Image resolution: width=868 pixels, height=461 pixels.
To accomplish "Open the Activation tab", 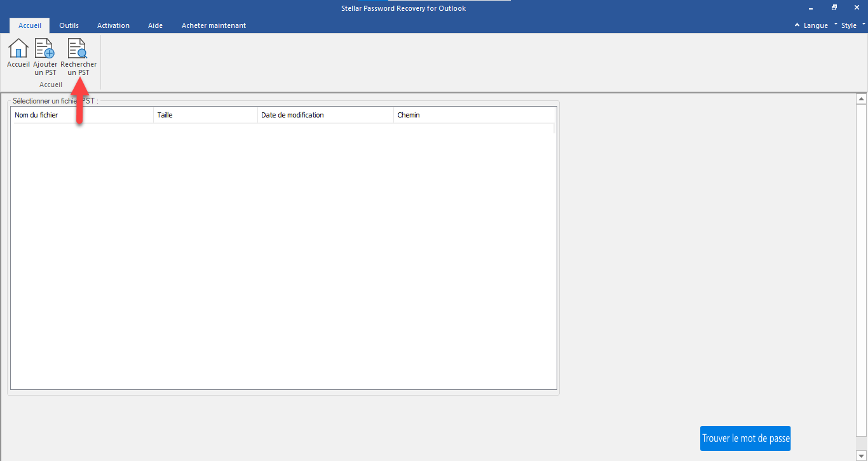I will [113, 25].
